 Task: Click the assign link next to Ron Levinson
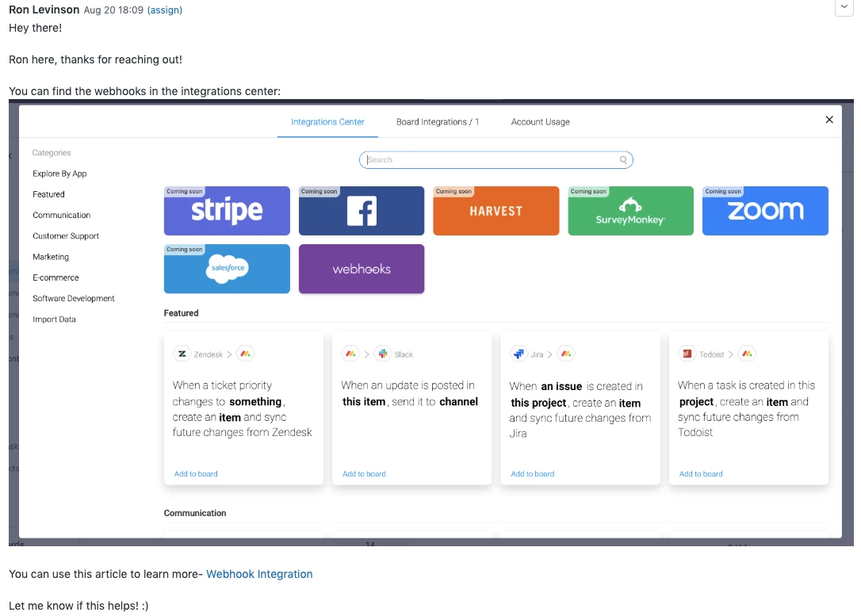[x=165, y=10]
